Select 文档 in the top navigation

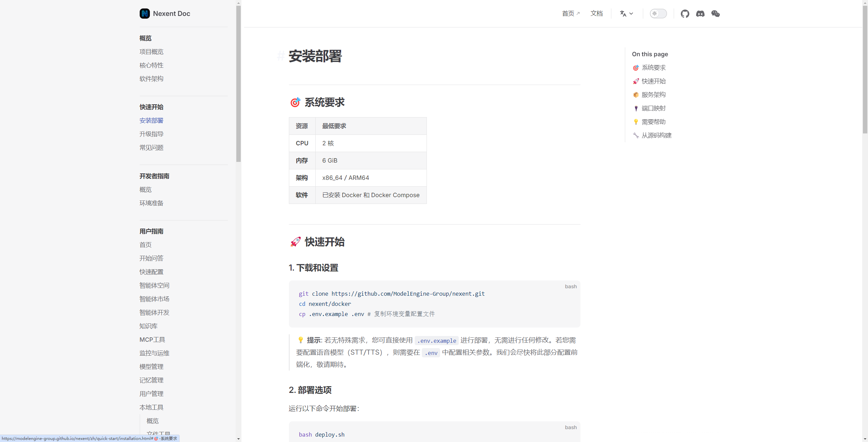596,14
